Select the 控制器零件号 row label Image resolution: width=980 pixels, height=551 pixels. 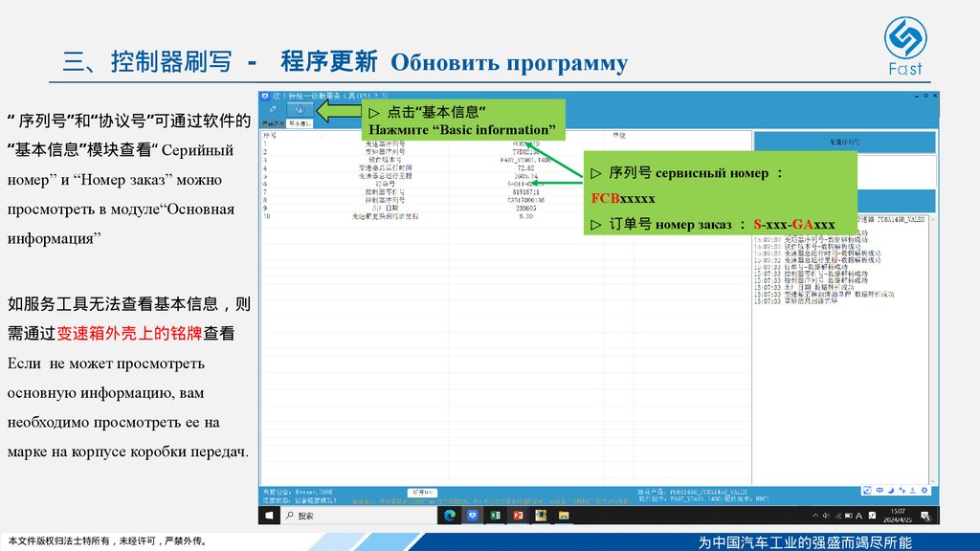(x=385, y=192)
